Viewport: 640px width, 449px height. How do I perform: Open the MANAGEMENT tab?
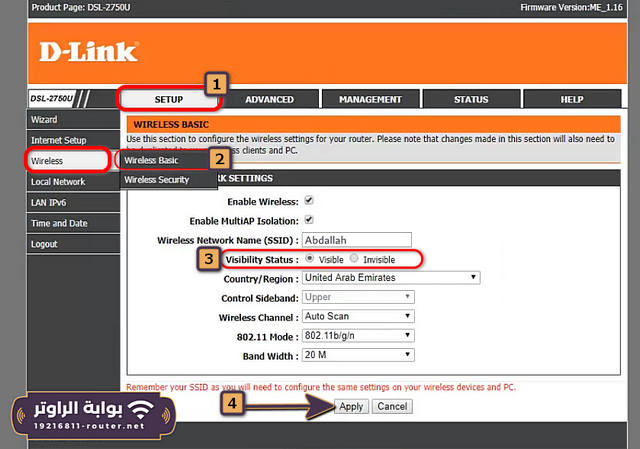tap(370, 99)
